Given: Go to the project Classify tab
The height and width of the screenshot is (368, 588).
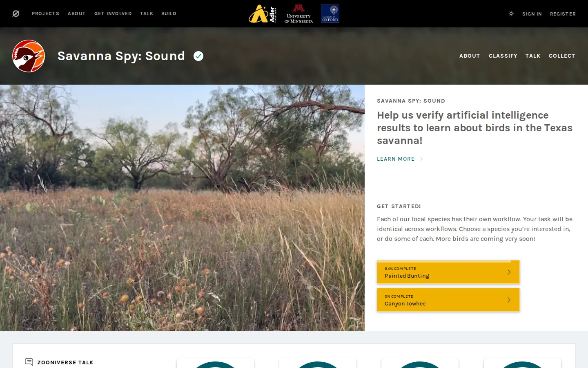Looking at the screenshot, I should pyautogui.click(x=503, y=56).
